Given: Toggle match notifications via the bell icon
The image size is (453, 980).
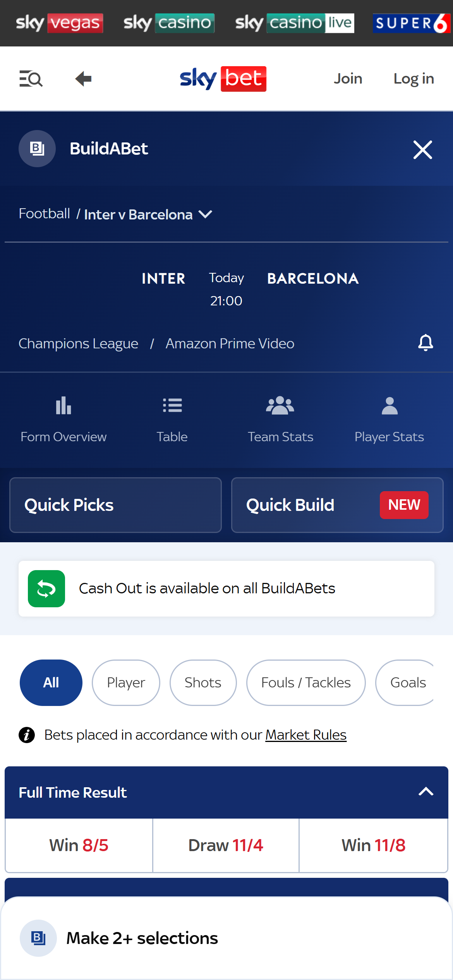Looking at the screenshot, I should [x=425, y=343].
